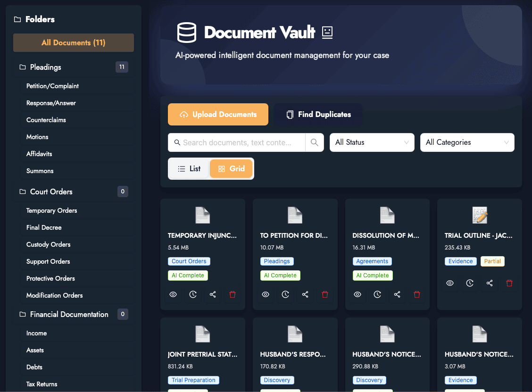Image resolution: width=532 pixels, height=392 pixels.
Task: Click the robot icon beside Document Vault
Action: tap(327, 32)
